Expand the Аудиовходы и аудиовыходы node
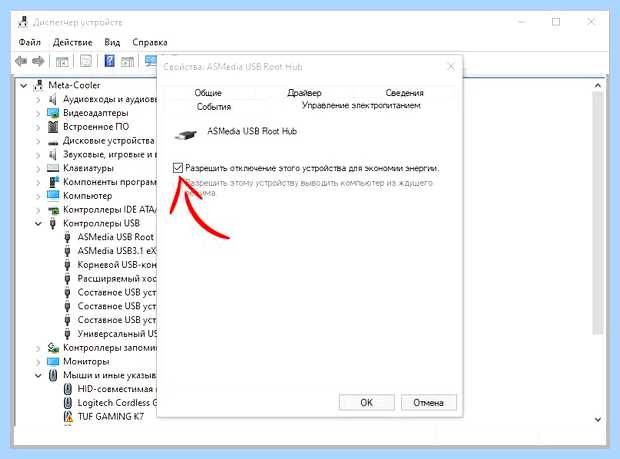Image resolution: width=620 pixels, height=459 pixels. [x=38, y=100]
